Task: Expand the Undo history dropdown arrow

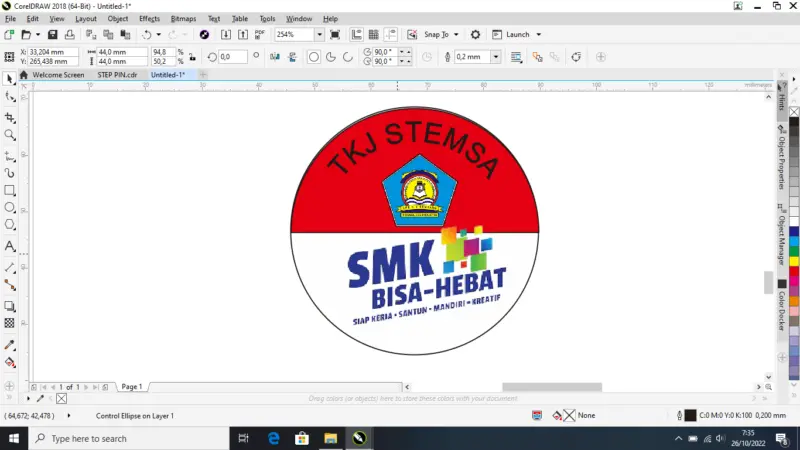Action: coord(159,35)
